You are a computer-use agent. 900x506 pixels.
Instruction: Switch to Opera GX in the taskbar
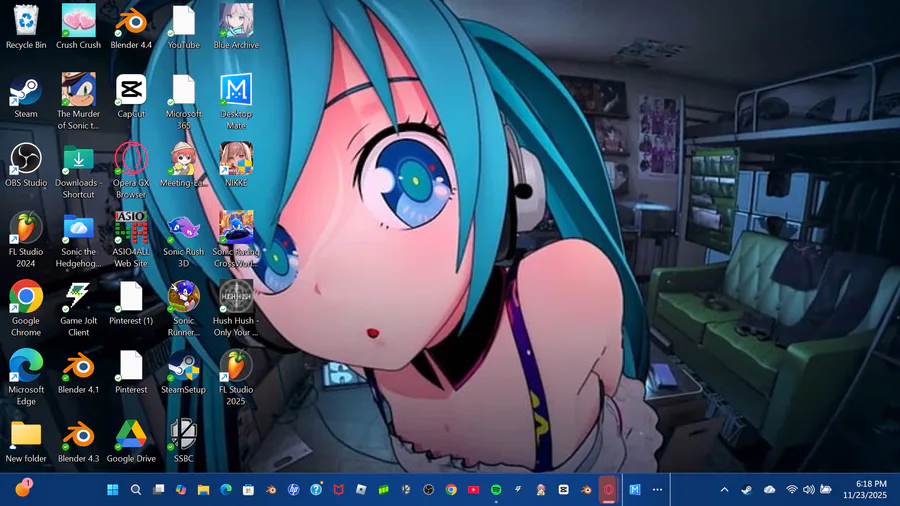click(608, 489)
